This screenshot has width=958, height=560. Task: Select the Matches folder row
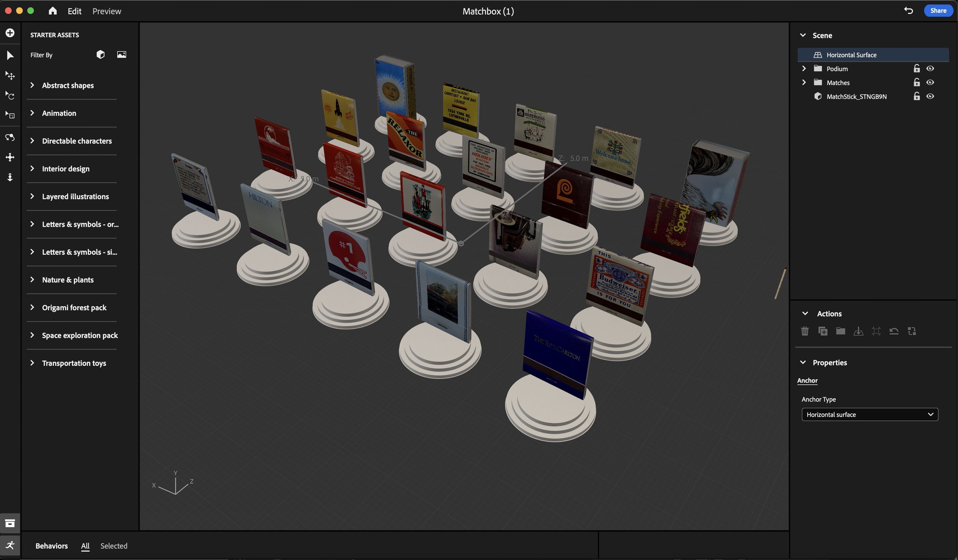click(873, 82)
